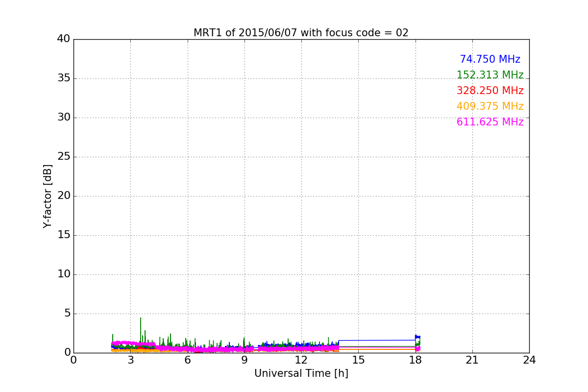Viewport: 588px width, 392px height.
Task: Select the '409.375 MHz' legend label
Action: click(490, 106)
